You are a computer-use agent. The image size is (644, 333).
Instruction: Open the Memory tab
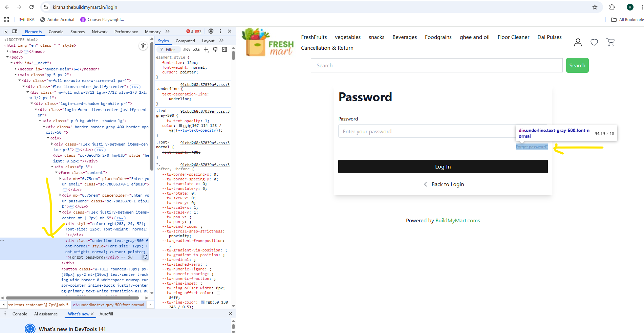(x=153, y=32)
